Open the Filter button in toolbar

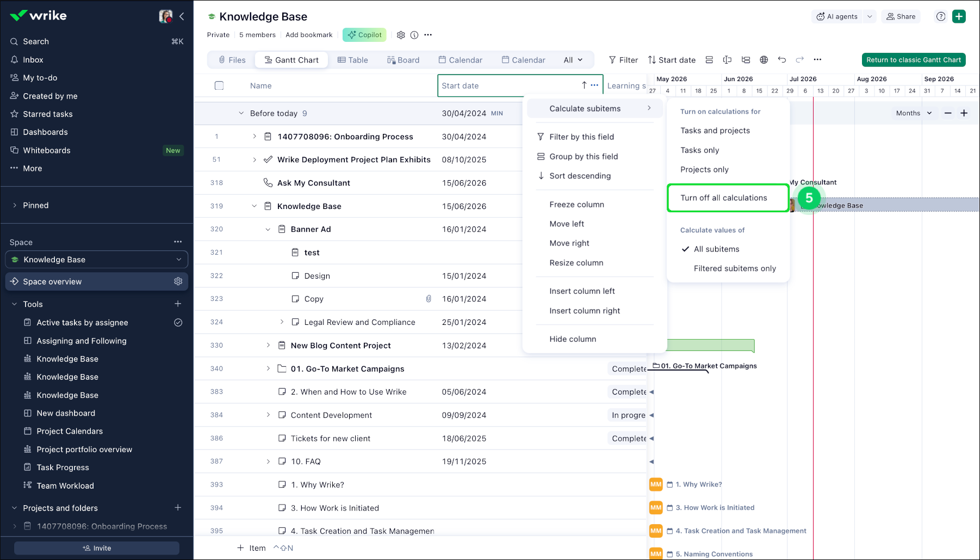(623, 60)
